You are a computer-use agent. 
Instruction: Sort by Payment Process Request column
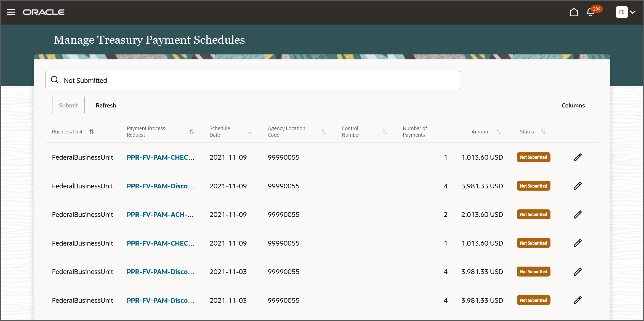(x=192, y=132)
